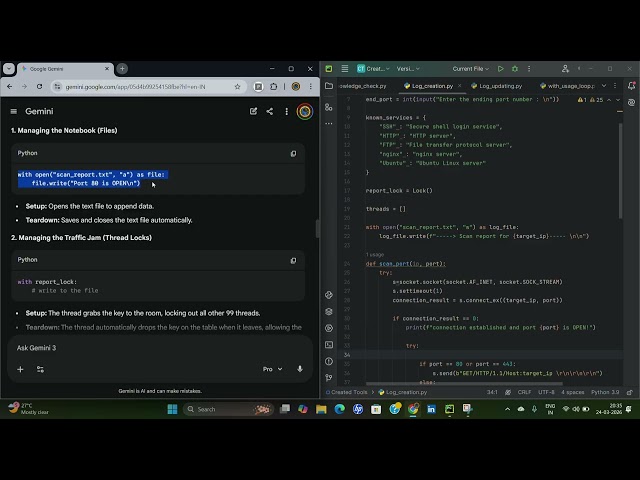Open Gemini main menu hamburger icon
This screenshot has height=480, width=640.
coord(13,111)
